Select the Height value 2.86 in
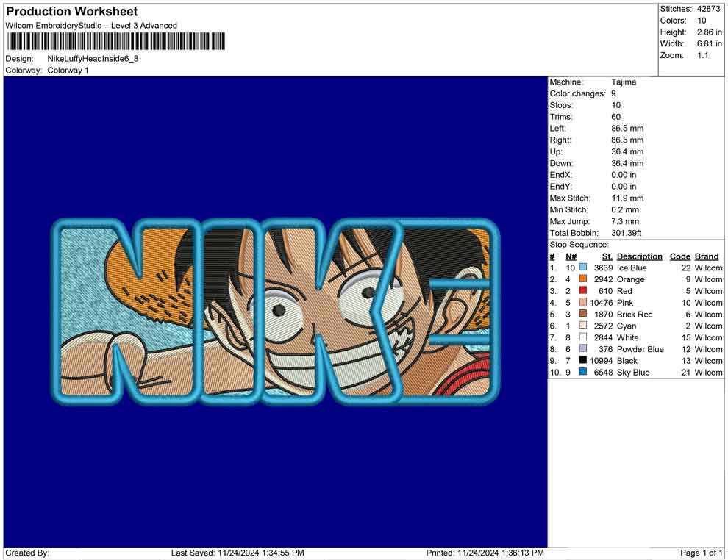This screenshot has height=560, width=728. point(709,32)
